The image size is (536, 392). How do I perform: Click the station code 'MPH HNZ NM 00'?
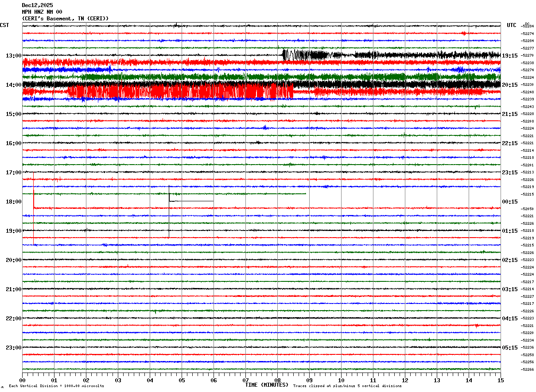click(x=42, y=12)
